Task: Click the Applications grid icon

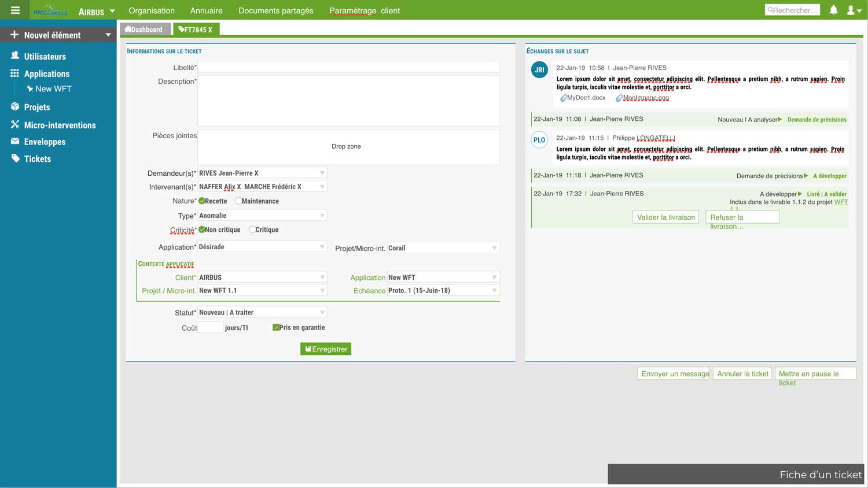Action: coord(15,73)
